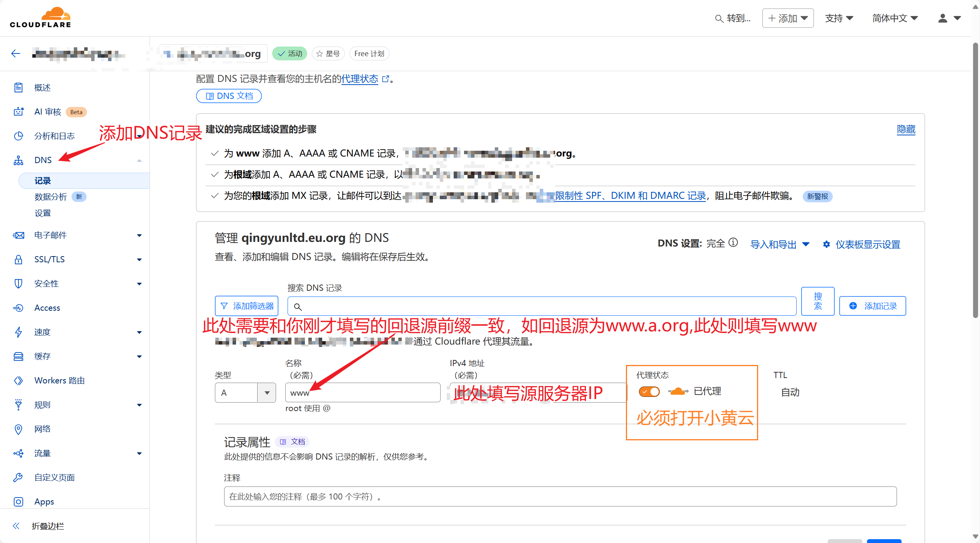Go back with the left arrow icon
Viewport: 980px width, 543px height.
16,53
